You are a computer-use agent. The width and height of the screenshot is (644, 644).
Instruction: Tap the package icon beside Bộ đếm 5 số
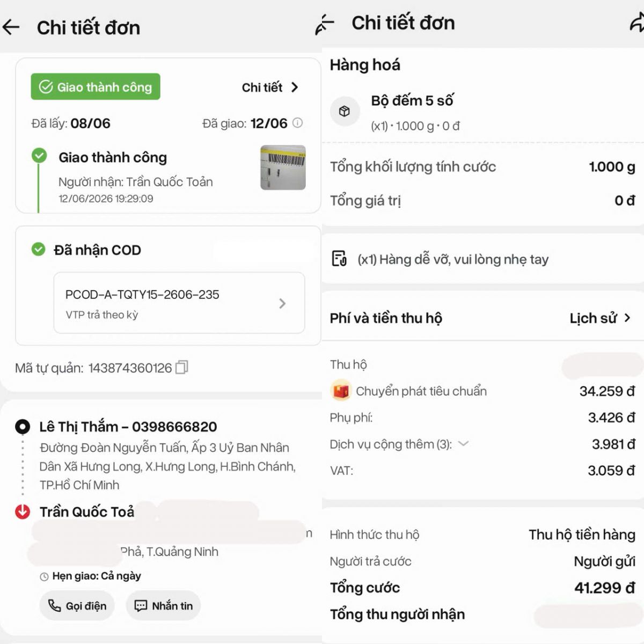345,111
